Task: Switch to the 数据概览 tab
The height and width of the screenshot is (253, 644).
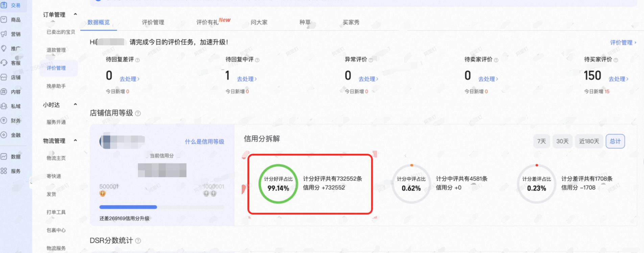Action: [x=99, y=22]
